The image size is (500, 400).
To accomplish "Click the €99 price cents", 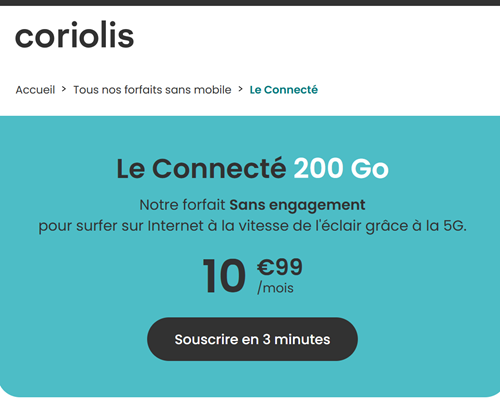I will point(280,267).
